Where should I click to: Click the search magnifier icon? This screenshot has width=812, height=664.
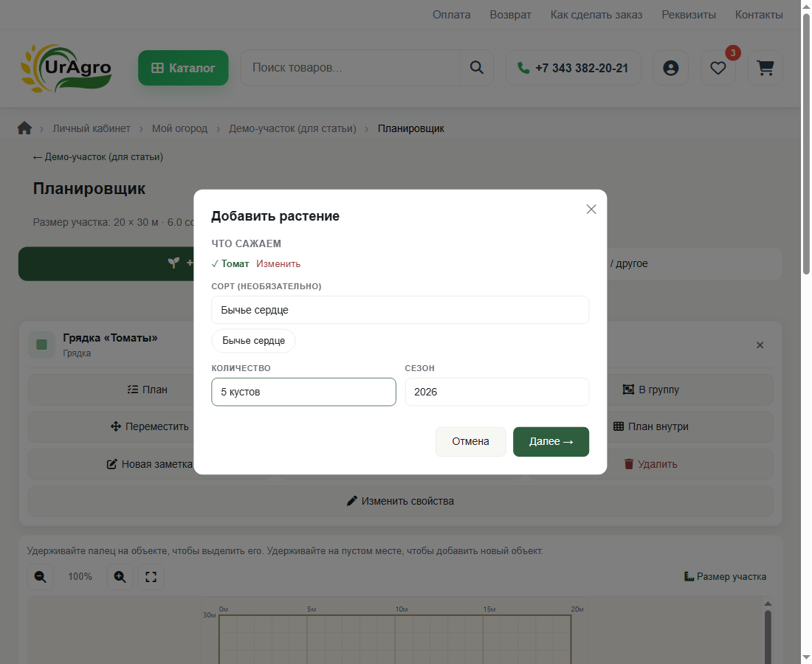476,68
